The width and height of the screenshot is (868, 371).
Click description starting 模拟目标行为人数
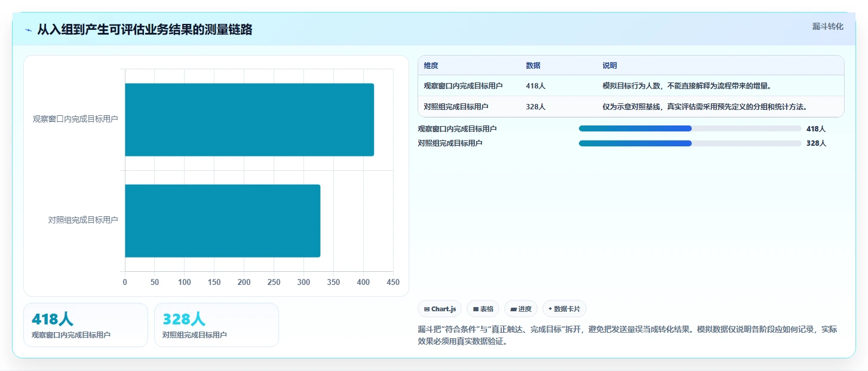tap(687, 86)
